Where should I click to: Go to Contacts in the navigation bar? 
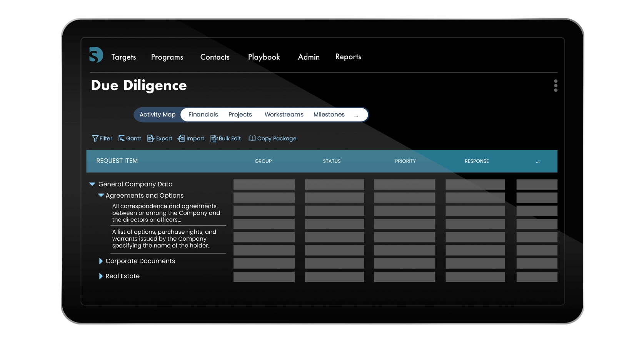pos(215,57)
